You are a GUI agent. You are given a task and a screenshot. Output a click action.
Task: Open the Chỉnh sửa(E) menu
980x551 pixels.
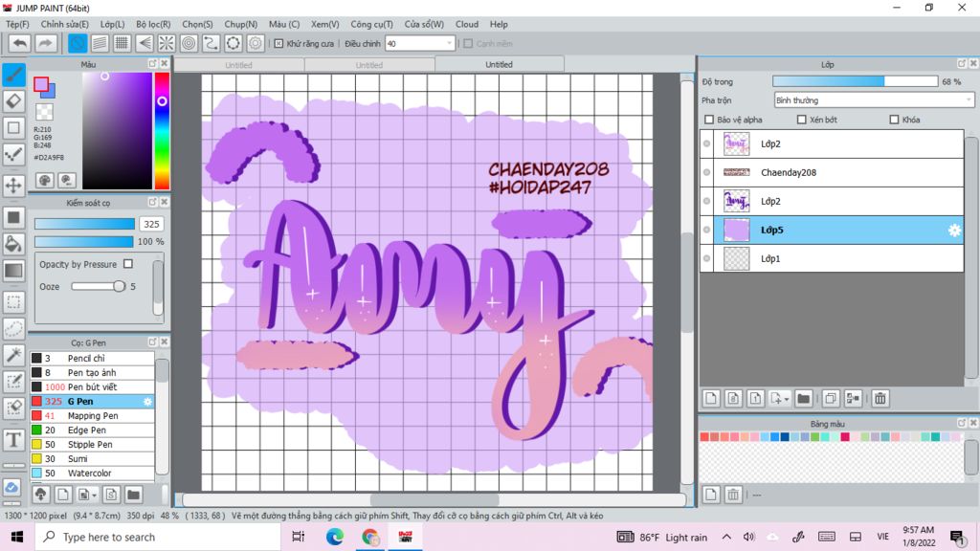coord(64,24)
